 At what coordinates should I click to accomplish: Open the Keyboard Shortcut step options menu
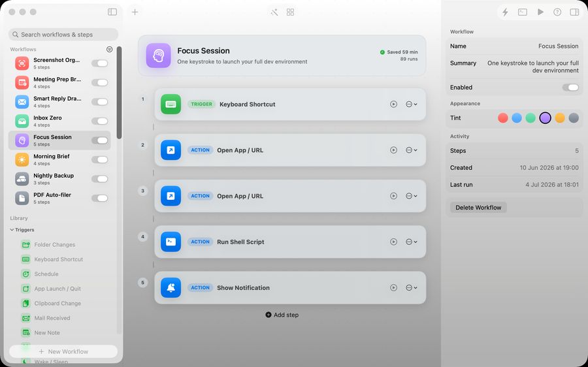click(x=412, y=104)
